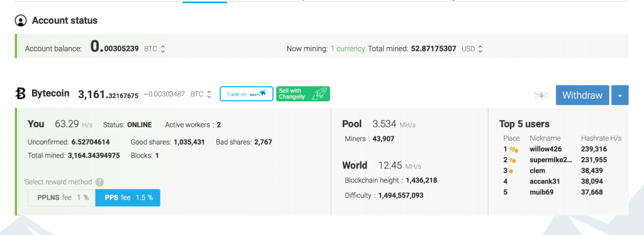Click the transfer icon beside Withdraw
The height and width of the screenshot is (235, 644).
click(x=541, y=96)
